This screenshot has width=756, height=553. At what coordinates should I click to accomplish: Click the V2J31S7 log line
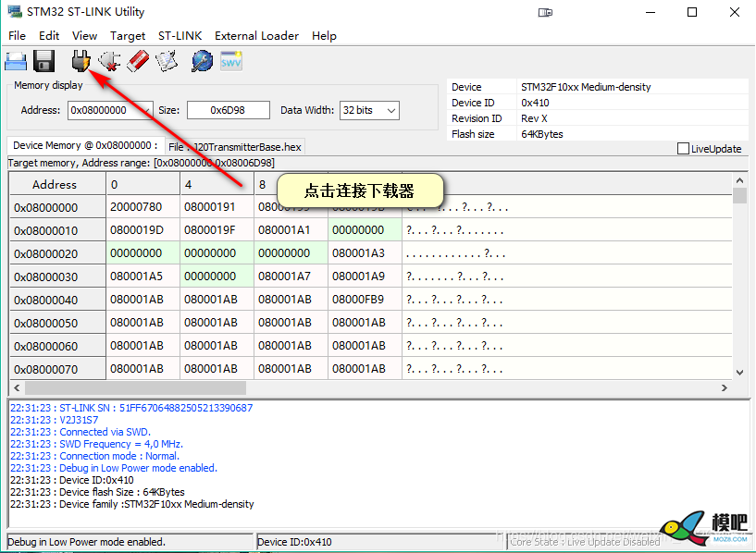54,420
